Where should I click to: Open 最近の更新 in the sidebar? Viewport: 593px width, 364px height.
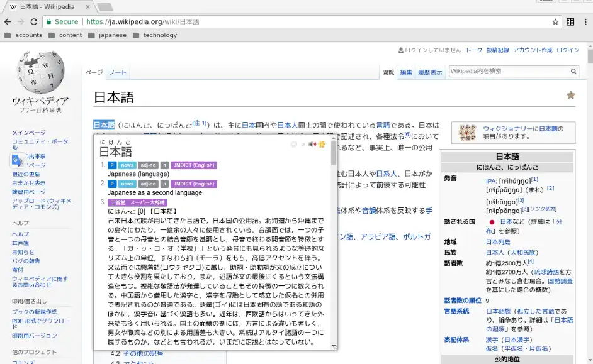click(x=26, y=174)
